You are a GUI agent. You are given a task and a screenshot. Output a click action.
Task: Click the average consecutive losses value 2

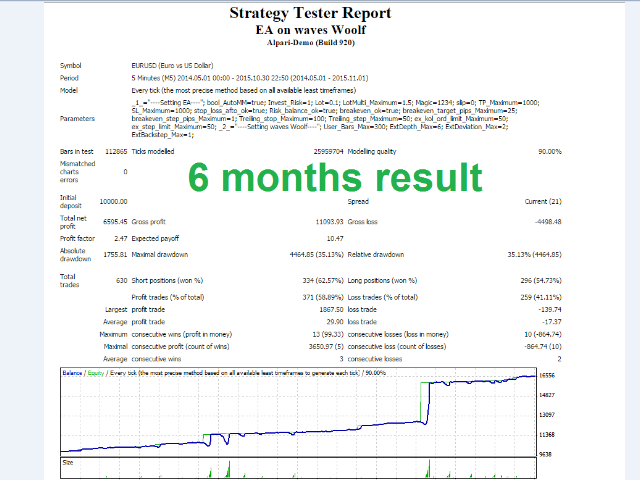tap(559, 359)
